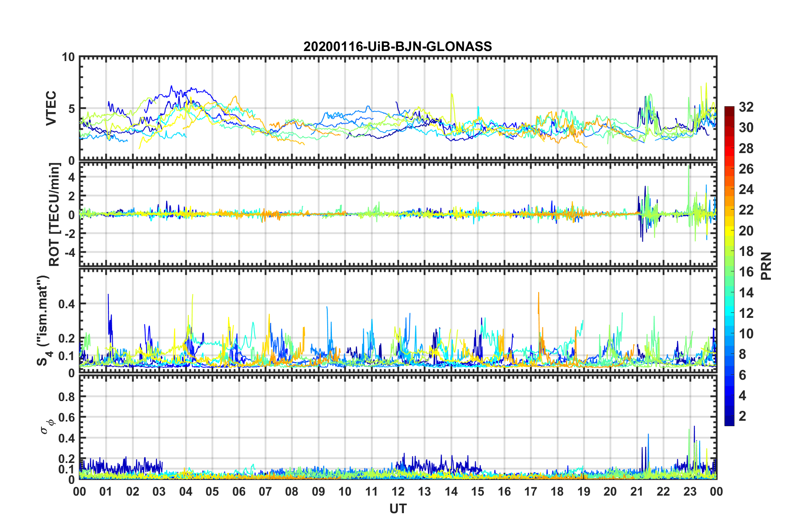This screenshot has height=532, width=796.
Task: Click ROT y-axis tick label 4
Action: [x=72, y=177]
